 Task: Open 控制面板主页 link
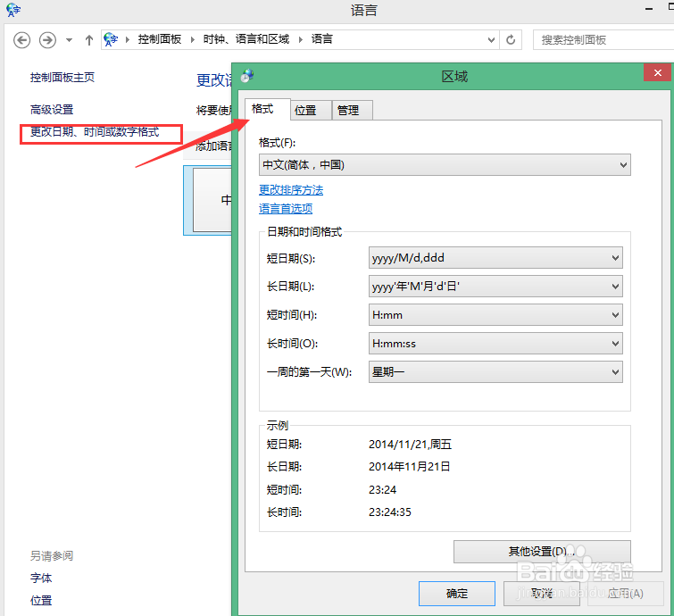pos(62,78)
